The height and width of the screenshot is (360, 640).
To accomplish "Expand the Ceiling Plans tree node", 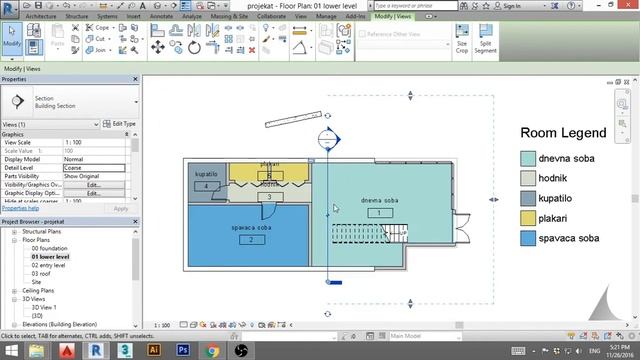I will pyautogui.click(x=14, y=291).
